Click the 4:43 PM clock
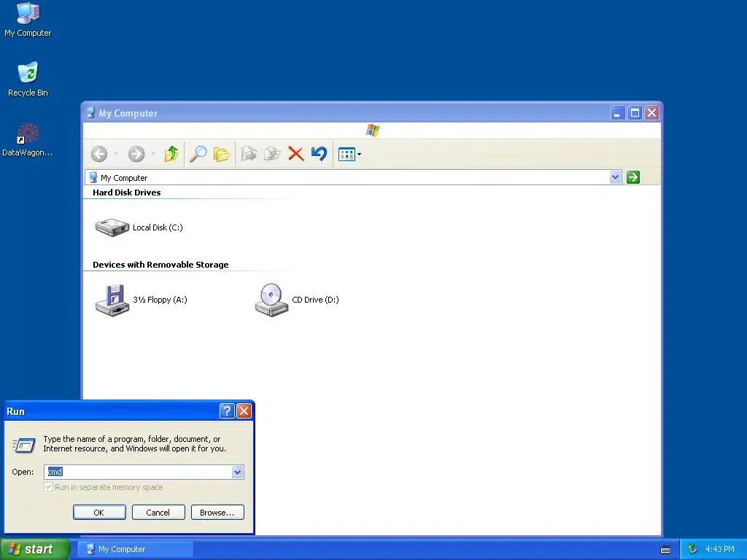The width and height of the screenshot is (747, 560). [x=720, y=549]
